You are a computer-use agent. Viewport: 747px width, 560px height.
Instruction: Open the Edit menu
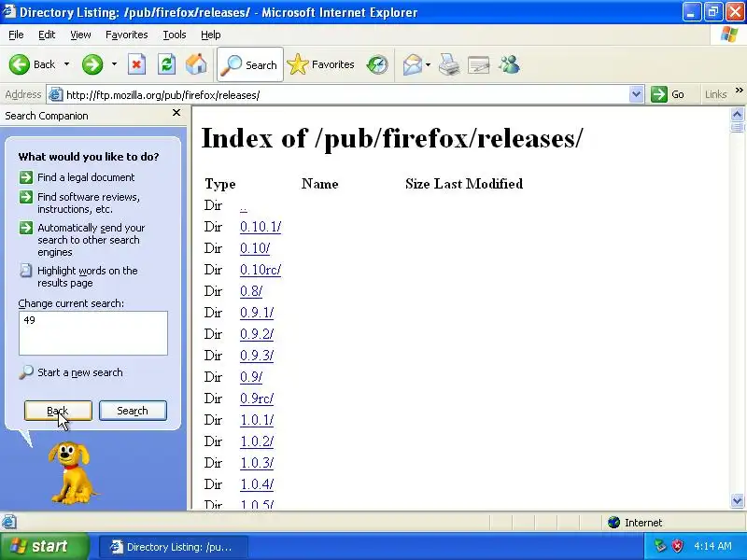[46, 35]
